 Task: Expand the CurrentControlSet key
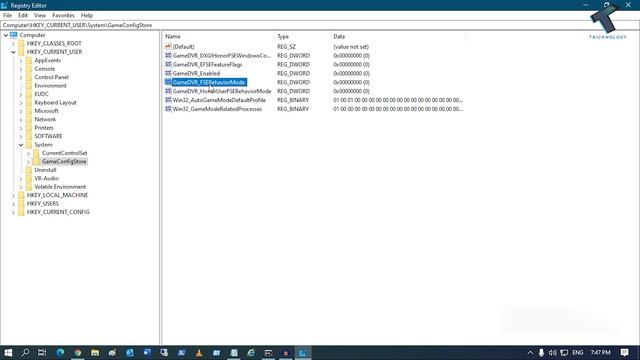coord(28,153)
